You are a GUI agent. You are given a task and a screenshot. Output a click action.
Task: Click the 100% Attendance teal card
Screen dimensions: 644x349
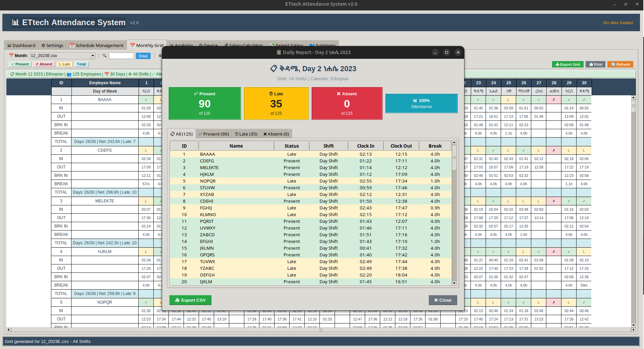click(422, 103)
